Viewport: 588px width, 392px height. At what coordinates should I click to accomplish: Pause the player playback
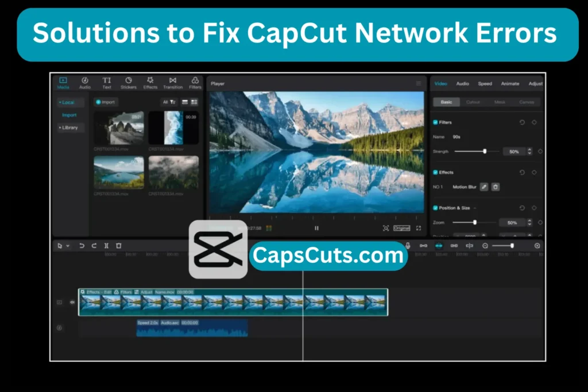(316, 228)
